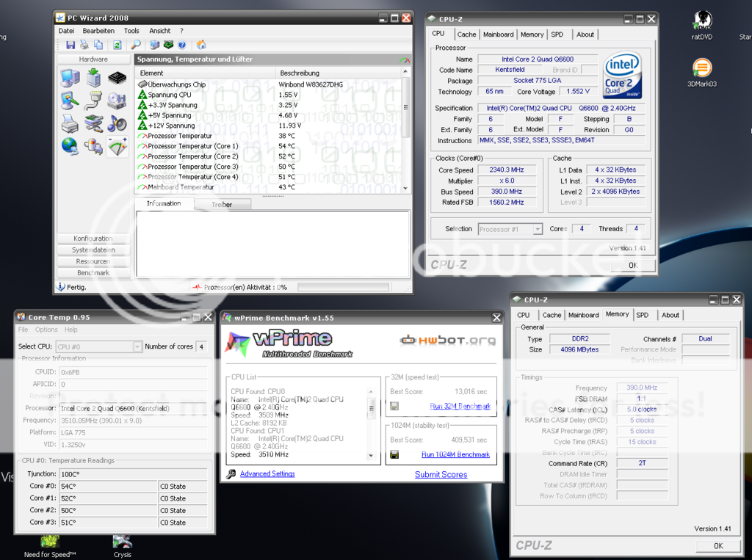
Task: Click the Ressourcen section button
Action: (x=93, y=261)
